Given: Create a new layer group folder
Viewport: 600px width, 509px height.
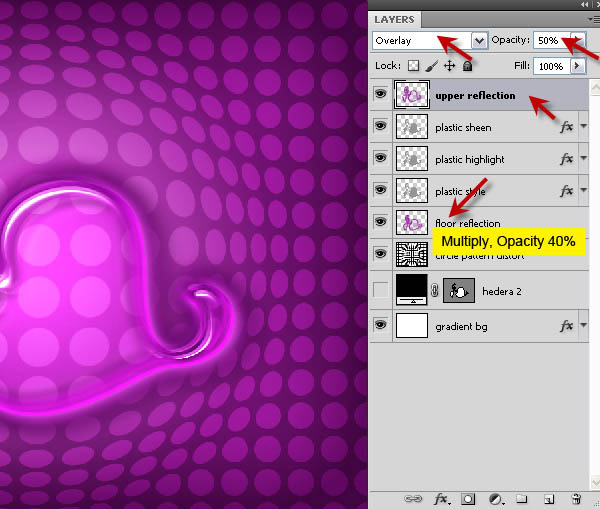Looking at the screenshot, I should point(521,497).
